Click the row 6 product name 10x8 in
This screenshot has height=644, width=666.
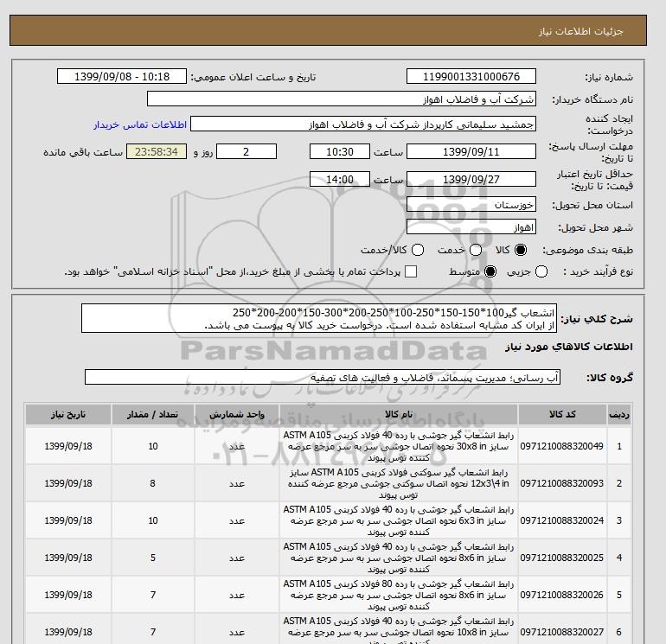click(x=399, y=630)
